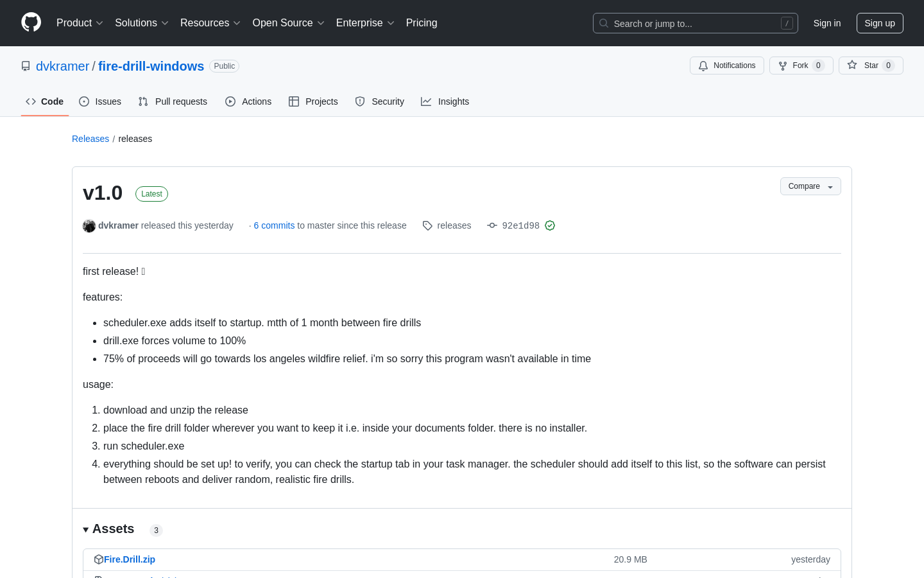Image resolution: width=924 pixels, height=578 pixels.
Task: Click the verified green checkmark icon
Action: click(550, 225)
